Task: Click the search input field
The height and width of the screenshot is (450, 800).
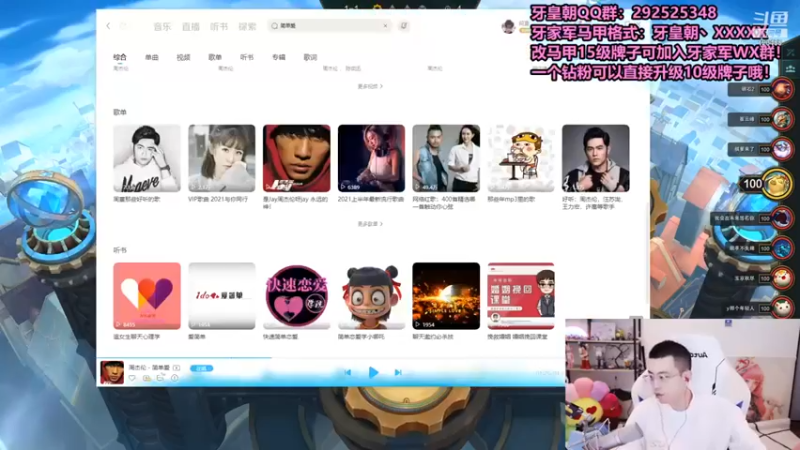Action: (329, 26)
